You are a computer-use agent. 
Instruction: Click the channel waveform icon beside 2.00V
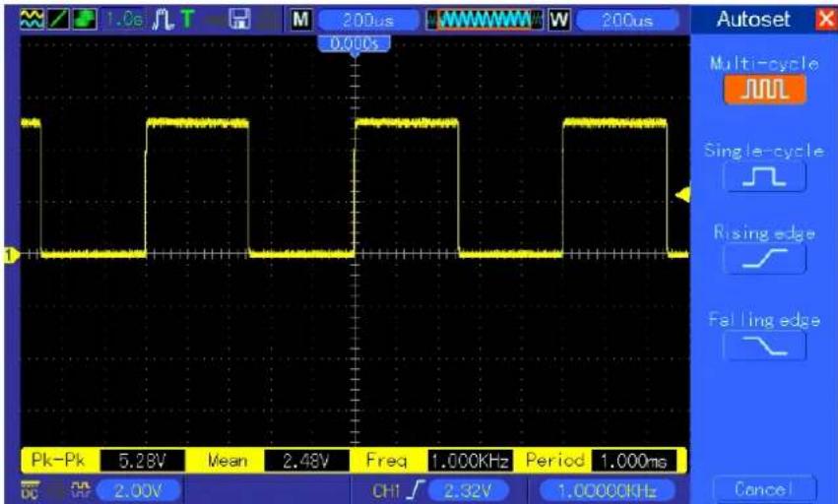82,489
